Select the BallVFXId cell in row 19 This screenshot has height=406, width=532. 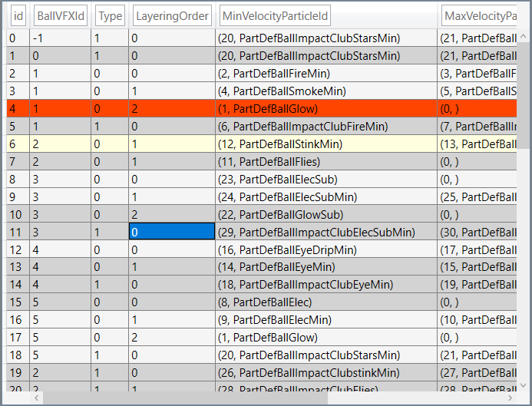pos(60,372)
